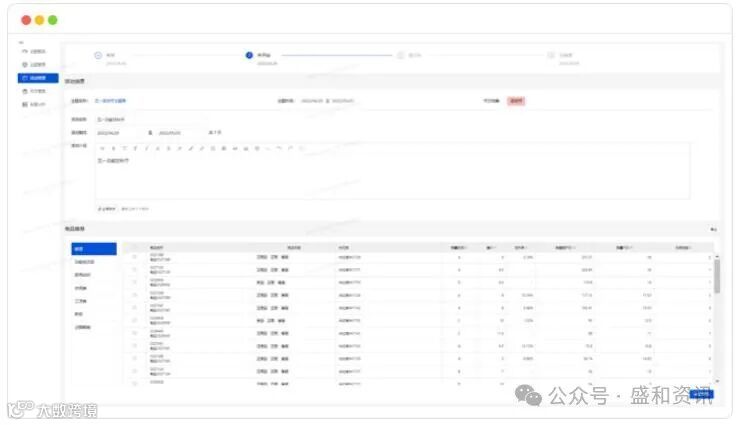
Task: Click the last icon in the rich text toolbar
Action: tap(301, 148)
